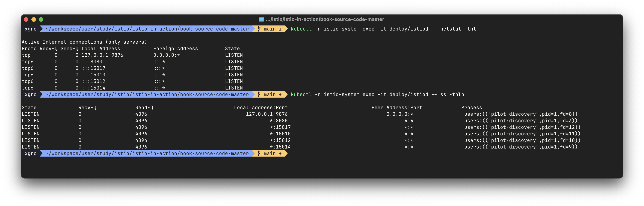The height and width of the screenshot is (206, 644).
Task: Click 'Active Internet connections (only servers)' line
Action: 84,42
